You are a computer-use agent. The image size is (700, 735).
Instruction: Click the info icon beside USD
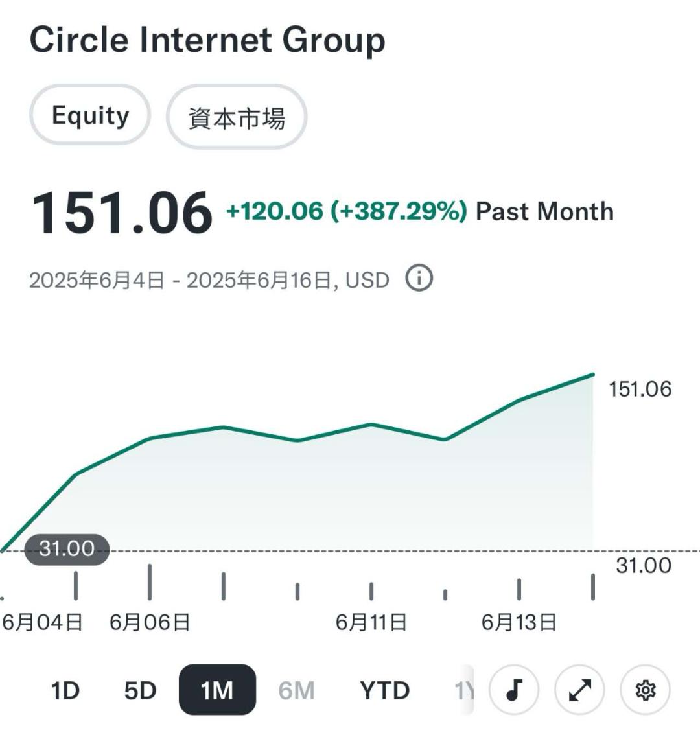419,279
